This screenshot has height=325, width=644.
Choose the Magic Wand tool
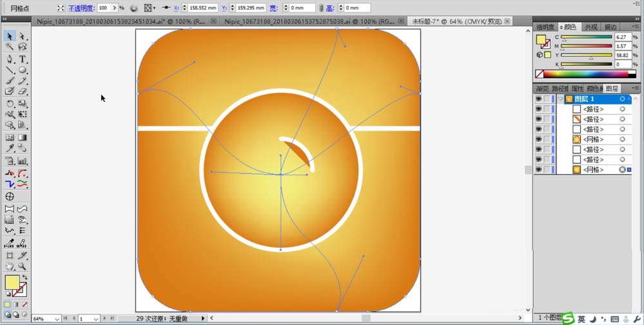tap(10, 47)
